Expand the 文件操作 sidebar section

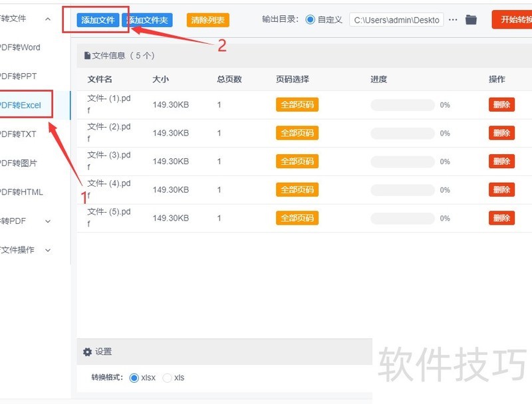pos(48,250)
